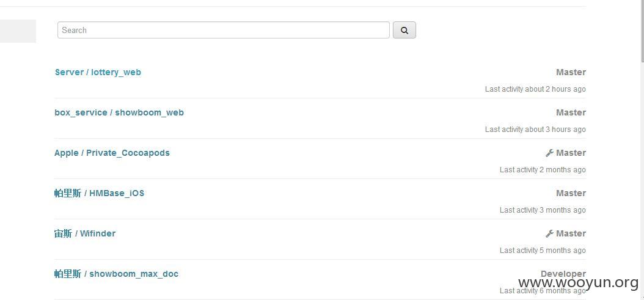Click the gray sidebar panel at left

18,31
